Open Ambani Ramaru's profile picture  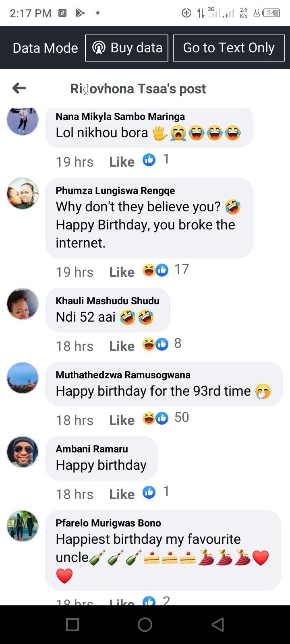[x=23, y=452]
